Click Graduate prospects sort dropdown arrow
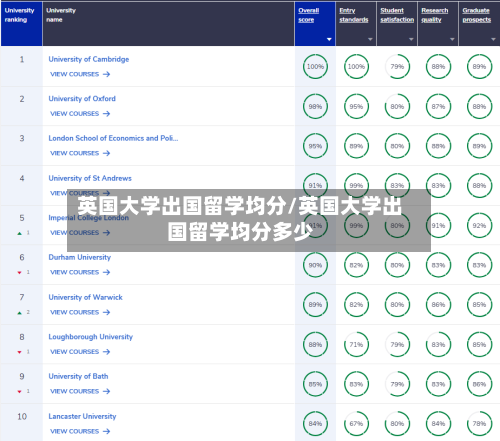 493,39
